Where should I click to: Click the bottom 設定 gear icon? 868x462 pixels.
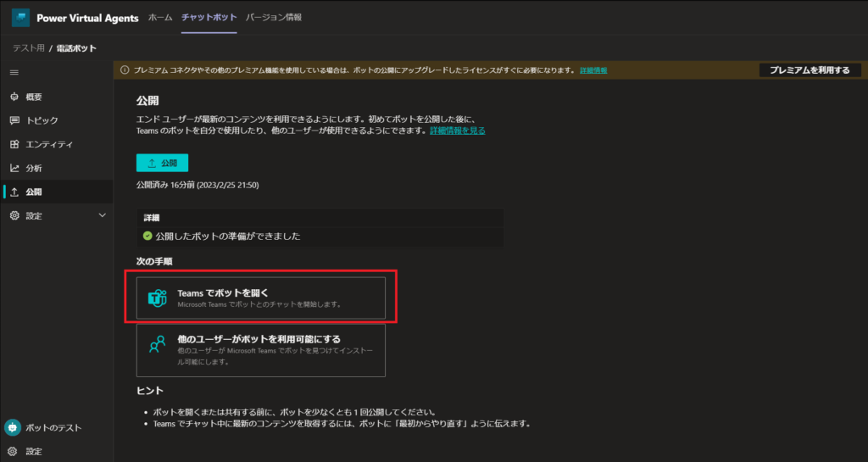(13, 452)
